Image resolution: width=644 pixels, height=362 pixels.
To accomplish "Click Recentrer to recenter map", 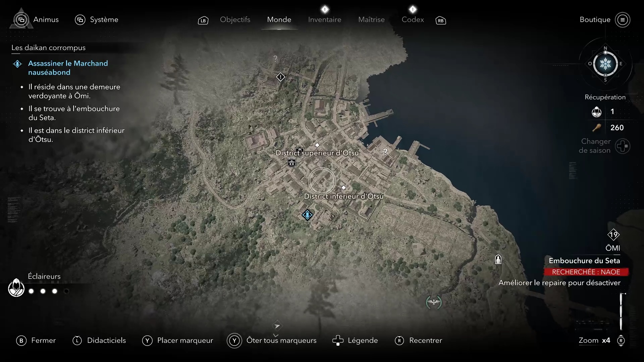I will point(419,341).
